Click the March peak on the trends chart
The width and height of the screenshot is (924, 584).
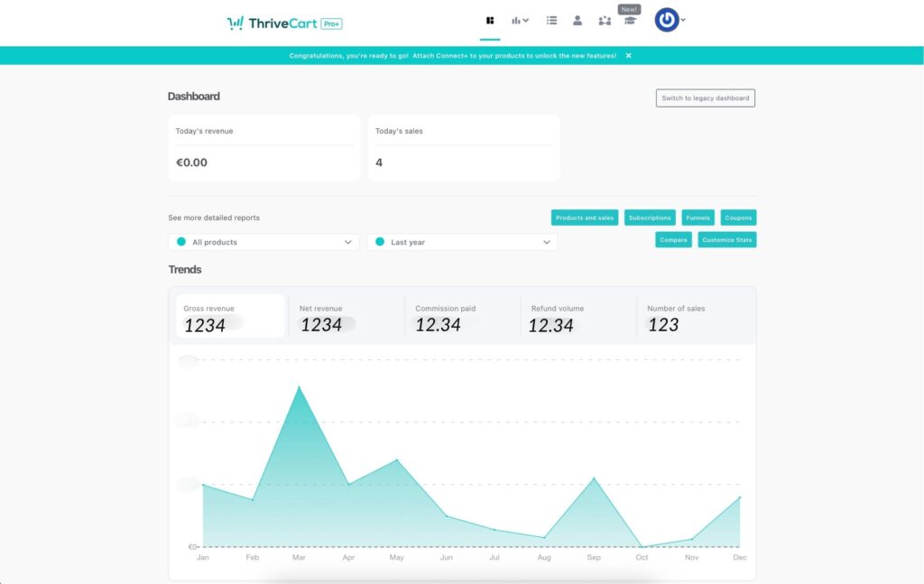coord(300,386)
